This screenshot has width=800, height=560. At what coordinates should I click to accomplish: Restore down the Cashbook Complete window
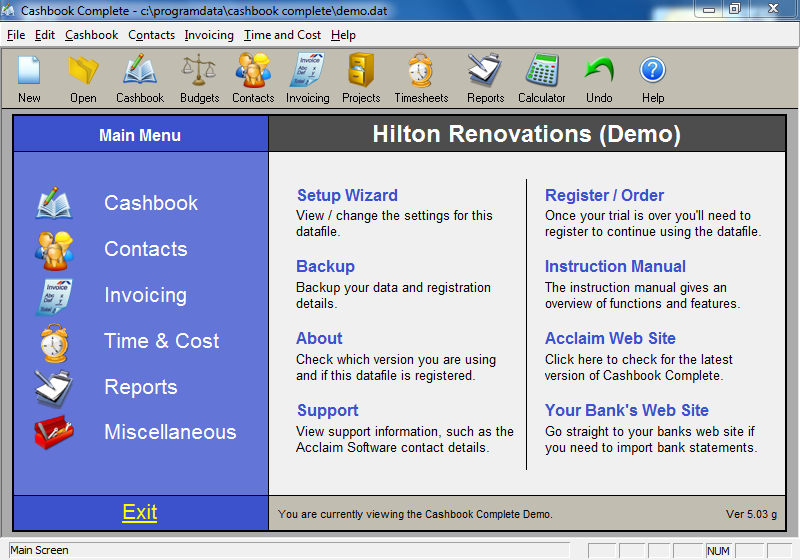(x=735, y=9)
